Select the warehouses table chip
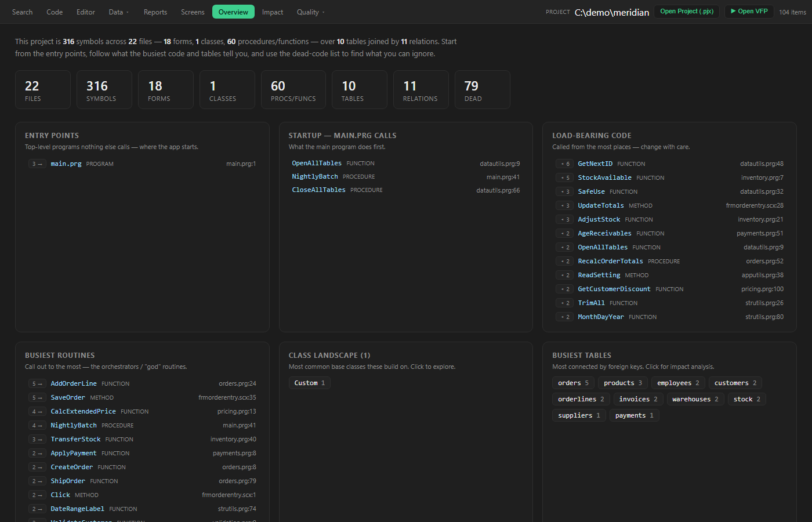The image size is (812, 522). [x=695, y=399]
